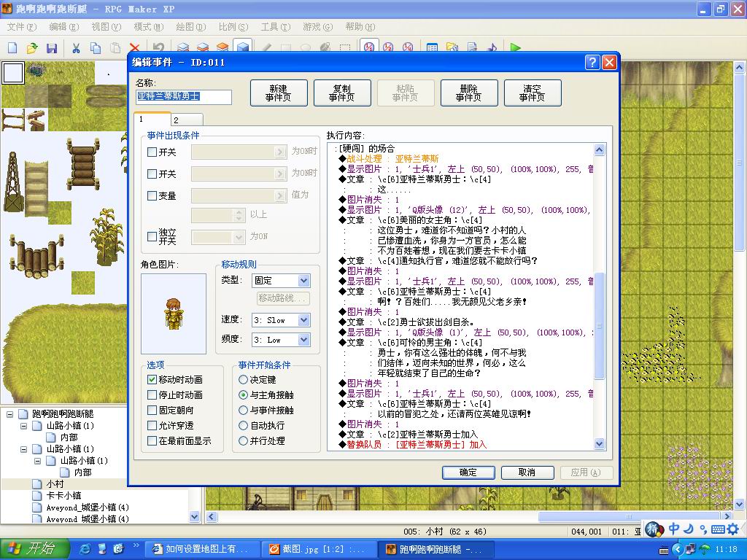Click the Windows 开始 Start button
Image resolution: width=747 pixels, height=560 pixels.
tap(34, 549)
